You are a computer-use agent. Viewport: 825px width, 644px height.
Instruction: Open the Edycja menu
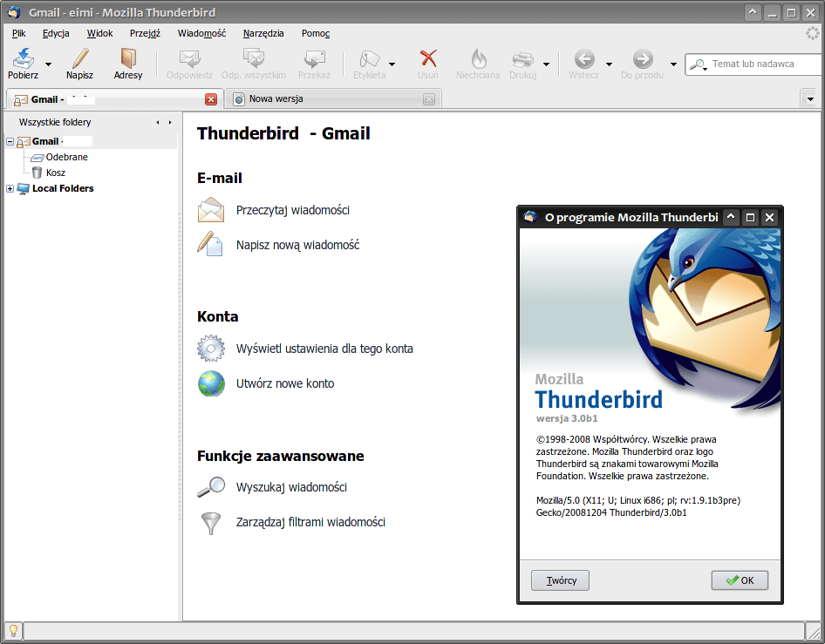(x=56, y=33)
